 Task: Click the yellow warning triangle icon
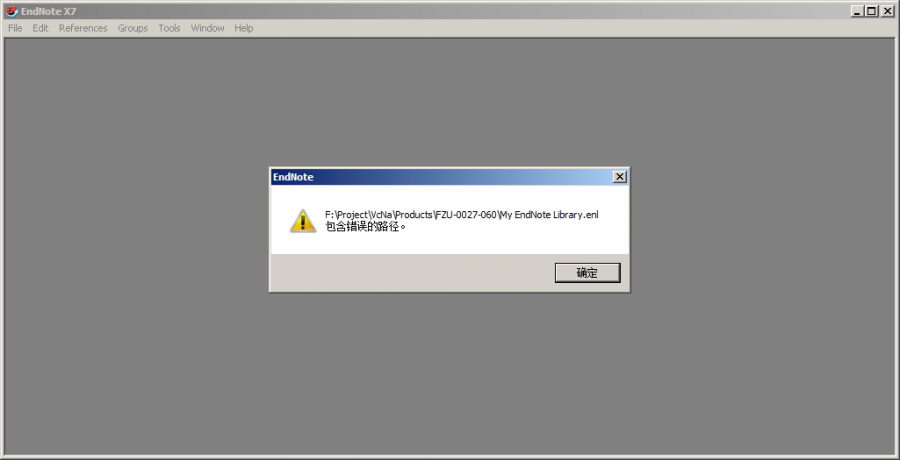[x=302, y=221]
